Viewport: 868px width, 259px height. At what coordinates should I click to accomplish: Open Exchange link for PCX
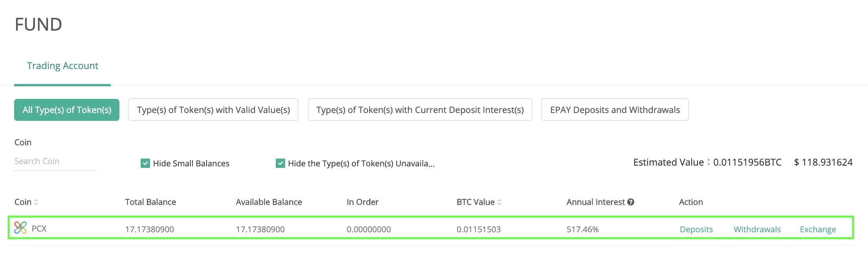(x=818, y=230)
